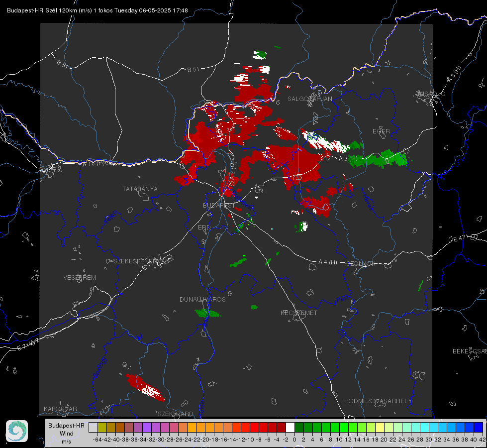Click the Pest county label near Kecskemét
The width and height of the screenshot is (487, 448).
342,299
